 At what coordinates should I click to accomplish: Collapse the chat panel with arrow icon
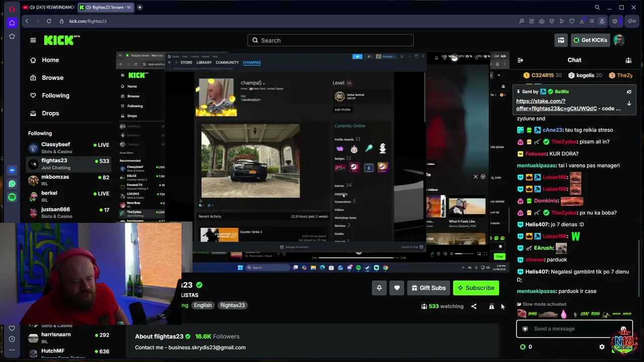[520, 60]
